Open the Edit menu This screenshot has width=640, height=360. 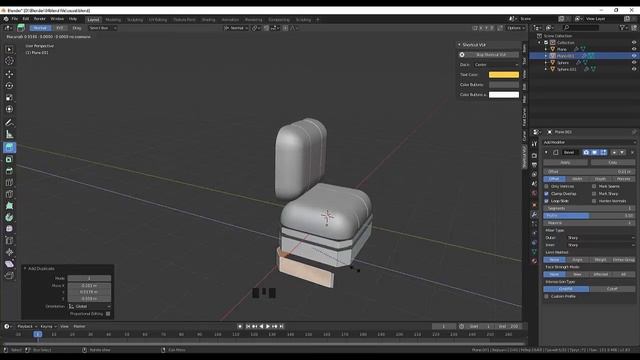26,19
